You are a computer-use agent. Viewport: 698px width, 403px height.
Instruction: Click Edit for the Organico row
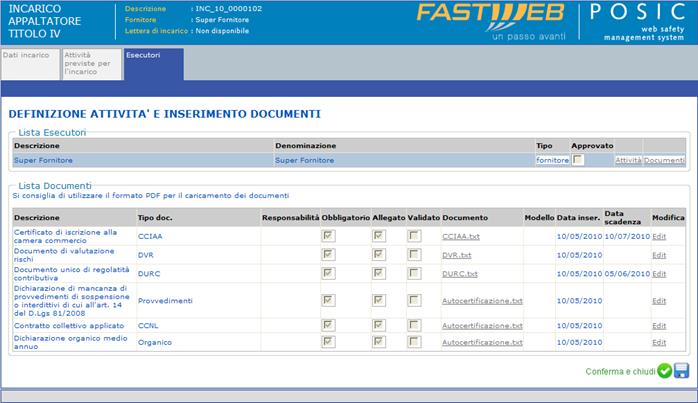coord(659,342)
